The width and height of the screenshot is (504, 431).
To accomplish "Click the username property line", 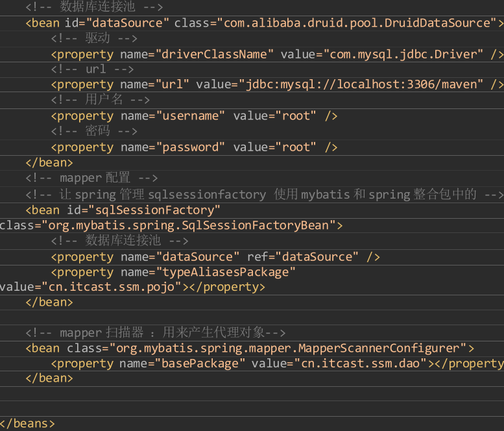I will coord(194,116).
